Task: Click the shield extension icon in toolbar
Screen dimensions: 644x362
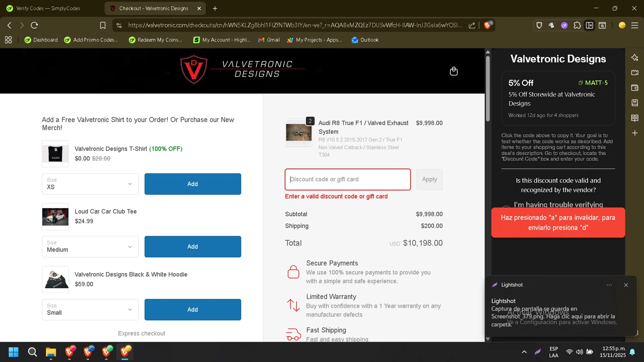Action: coord(539,25)
